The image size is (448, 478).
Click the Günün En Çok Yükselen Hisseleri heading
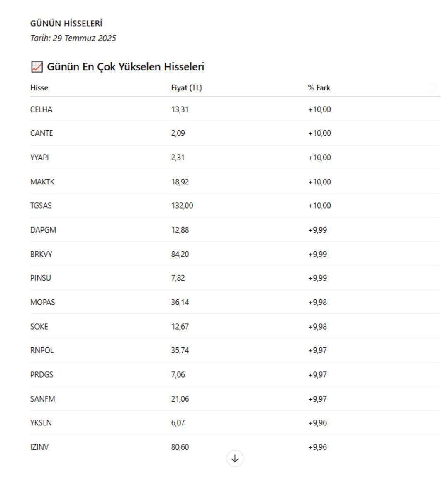[125, 67]
